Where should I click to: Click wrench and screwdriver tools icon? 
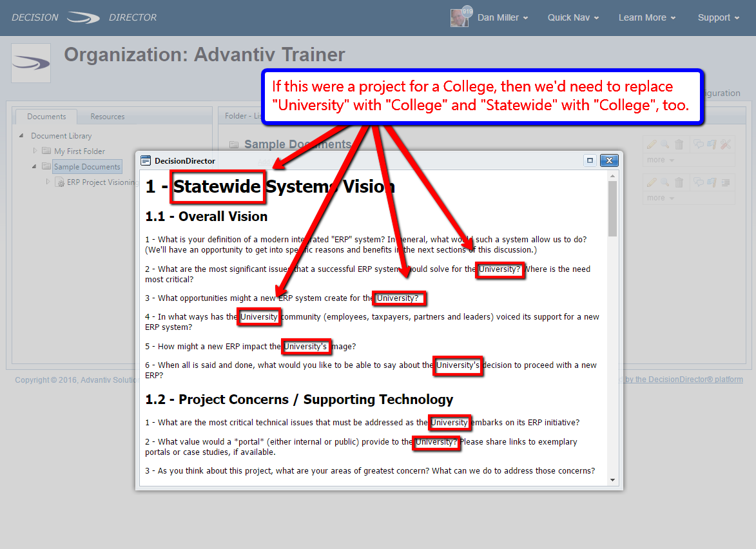point(726,144)
